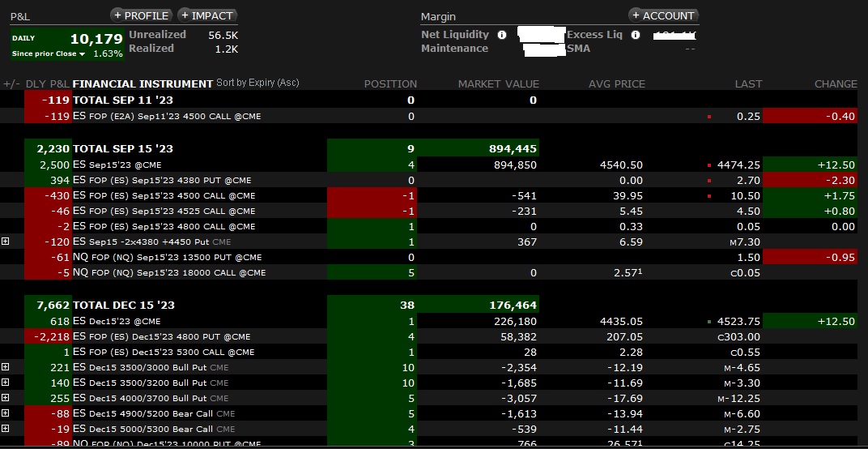
Task: Expand the Dec15 5000/5300 Bear Call combo
Action: coord(6,429)
